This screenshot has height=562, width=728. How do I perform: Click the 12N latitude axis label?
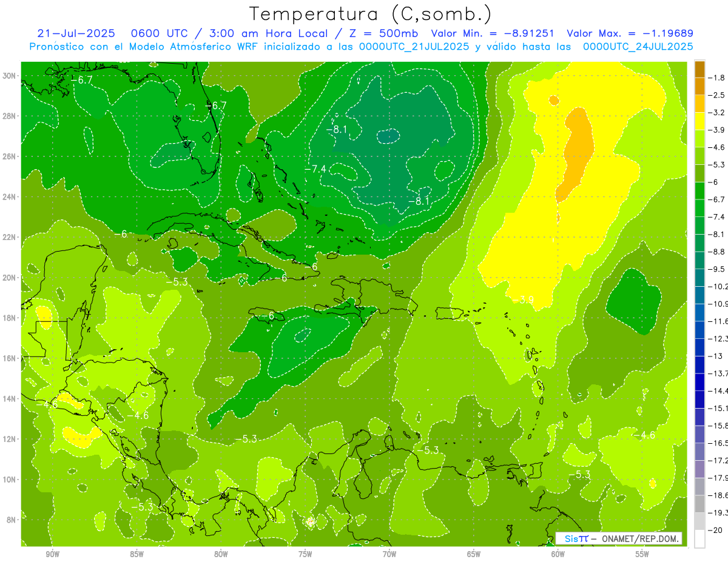click(10, 439)
